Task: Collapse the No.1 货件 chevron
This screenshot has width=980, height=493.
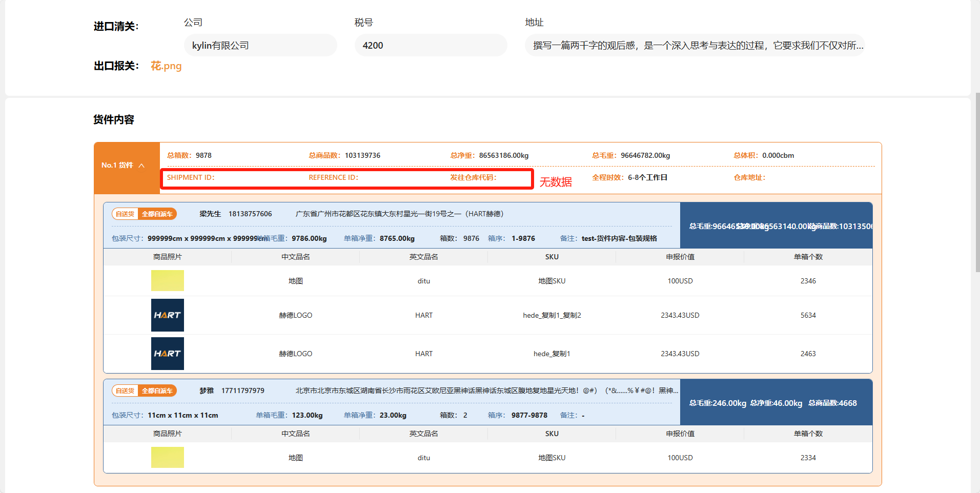Action: tap(141, 166)
